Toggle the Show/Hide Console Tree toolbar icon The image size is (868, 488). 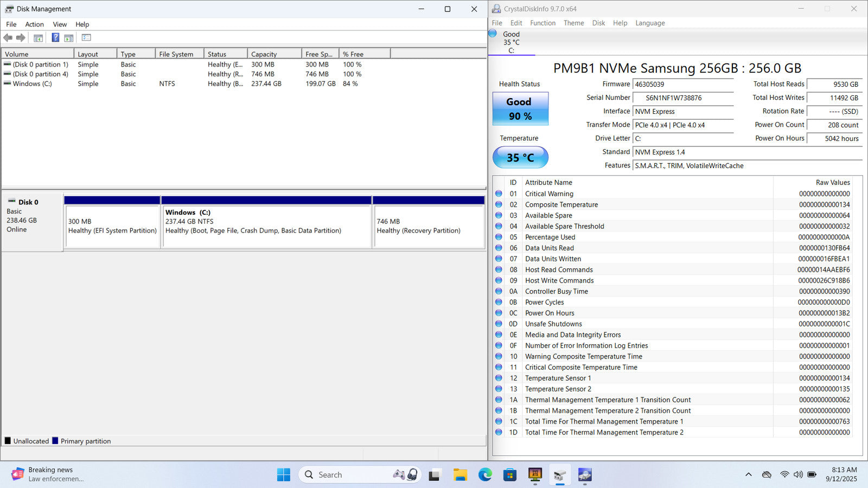[x=38, y=38]
